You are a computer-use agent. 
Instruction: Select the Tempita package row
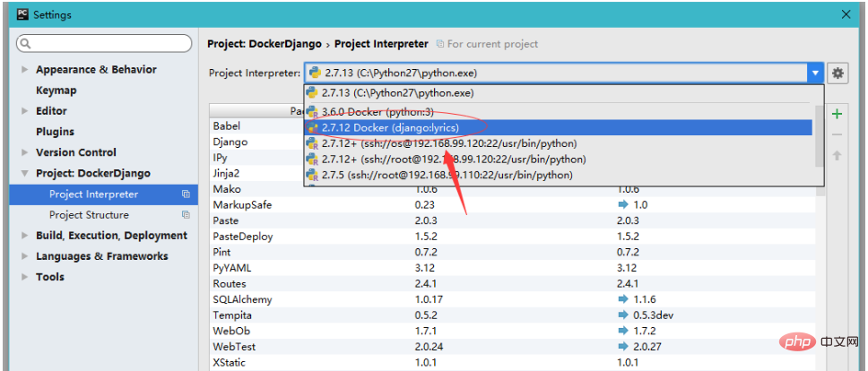512,315
